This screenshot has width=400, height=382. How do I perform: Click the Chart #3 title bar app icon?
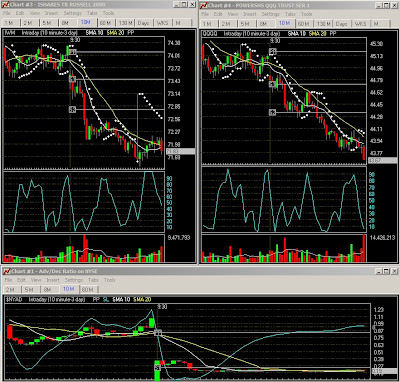point(6,5)
